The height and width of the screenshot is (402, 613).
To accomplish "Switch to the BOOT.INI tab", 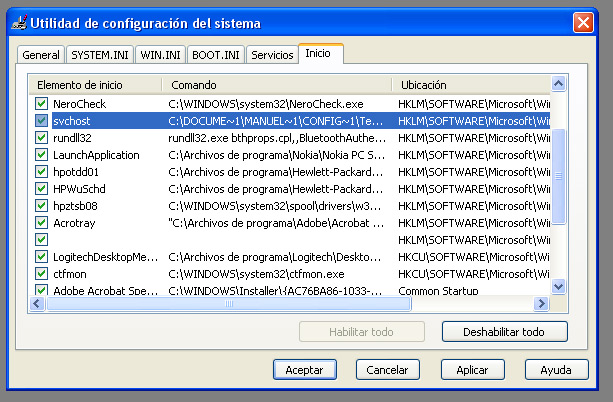I will point(216,55).
